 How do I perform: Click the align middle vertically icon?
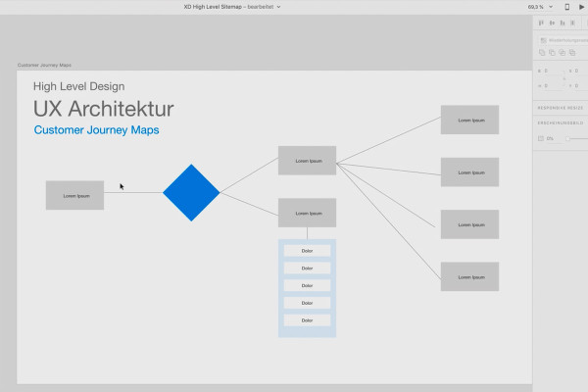(x=552, y=24)
